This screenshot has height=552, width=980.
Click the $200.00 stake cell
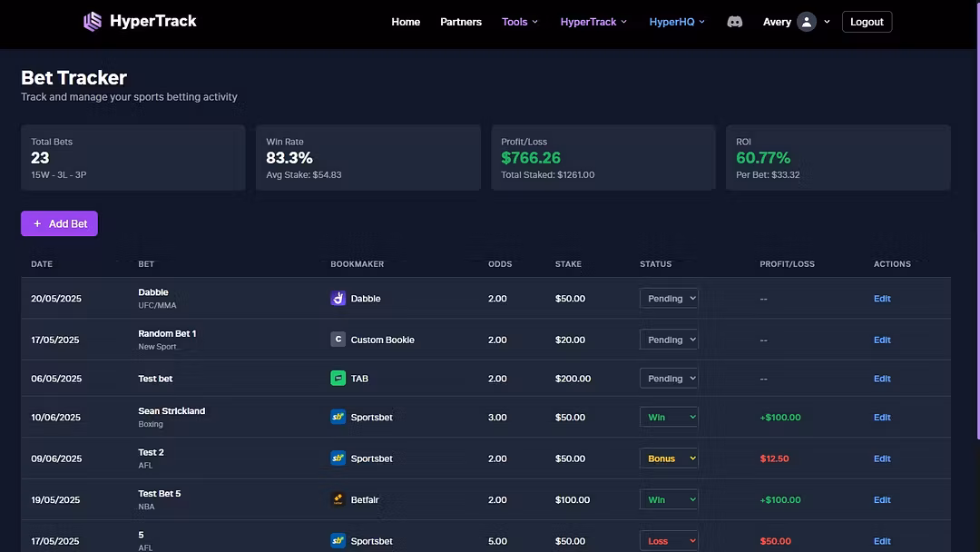pyautogui.click(x=573, y=379)
